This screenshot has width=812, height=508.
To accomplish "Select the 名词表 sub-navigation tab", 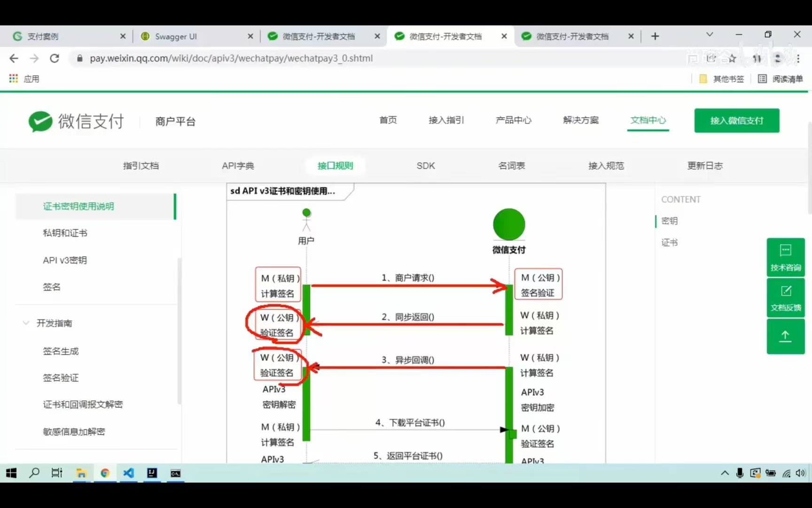I will pos(512,166).
